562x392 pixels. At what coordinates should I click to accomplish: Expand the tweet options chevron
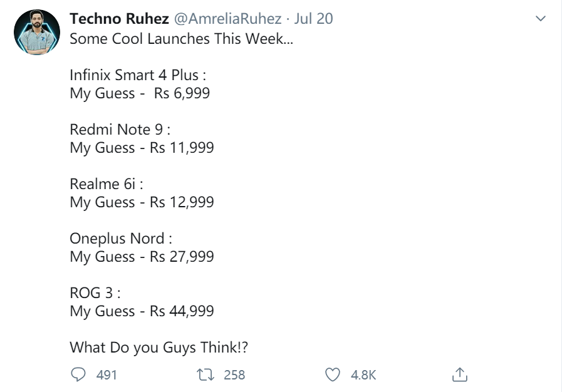(541, 19)
